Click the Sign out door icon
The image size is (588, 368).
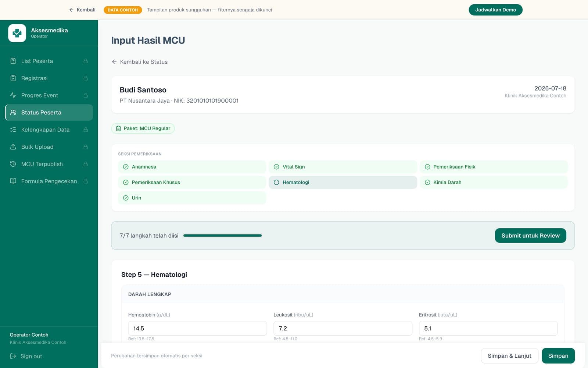click(13, 356)
